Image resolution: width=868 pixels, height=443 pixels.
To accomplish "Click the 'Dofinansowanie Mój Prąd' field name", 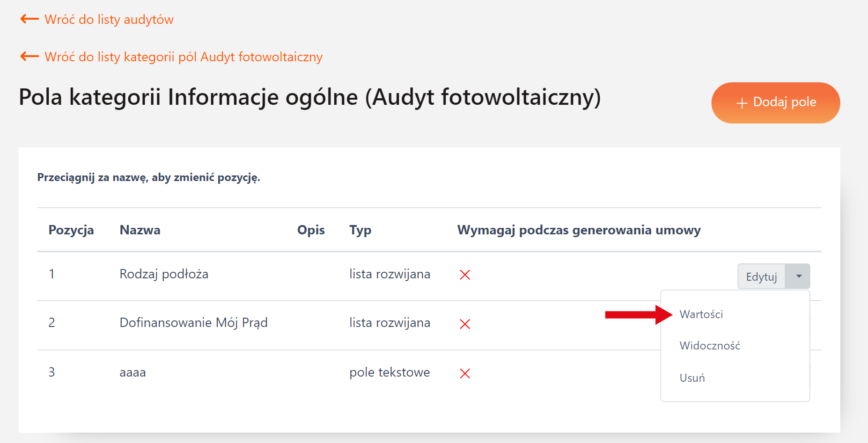I will pyautogui.click(x=193, y=323).
